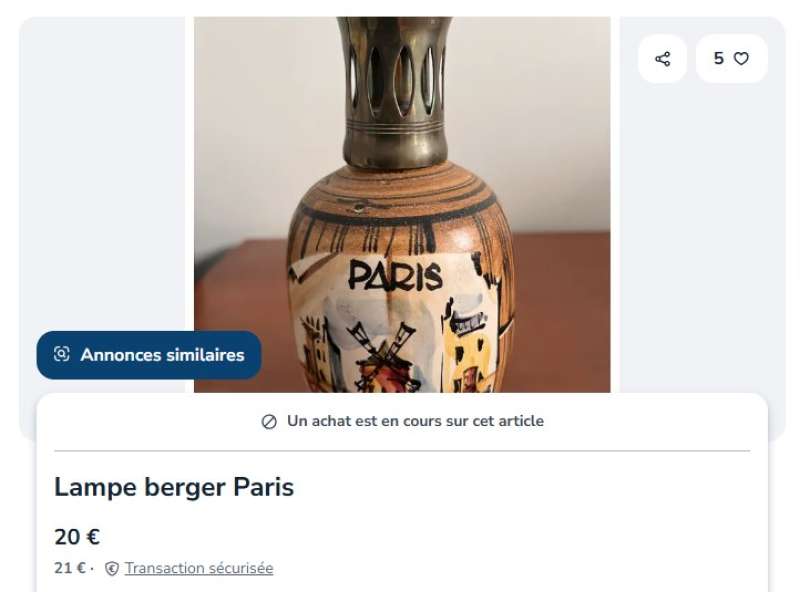Click the share icon button
The width and height of the screenshot is (800, 592).
(x=662, y=59)
